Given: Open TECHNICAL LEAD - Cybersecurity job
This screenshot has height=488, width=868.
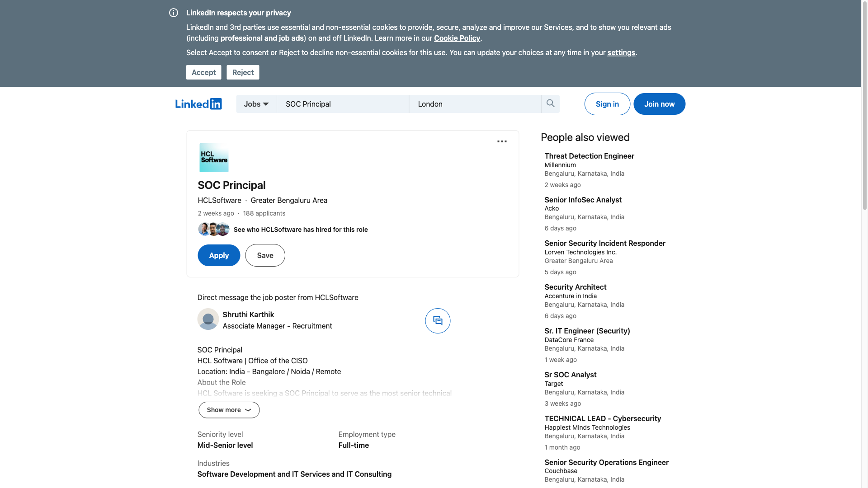Looking at the screenshot, I should pyautogui.click(x=603, y=418).
